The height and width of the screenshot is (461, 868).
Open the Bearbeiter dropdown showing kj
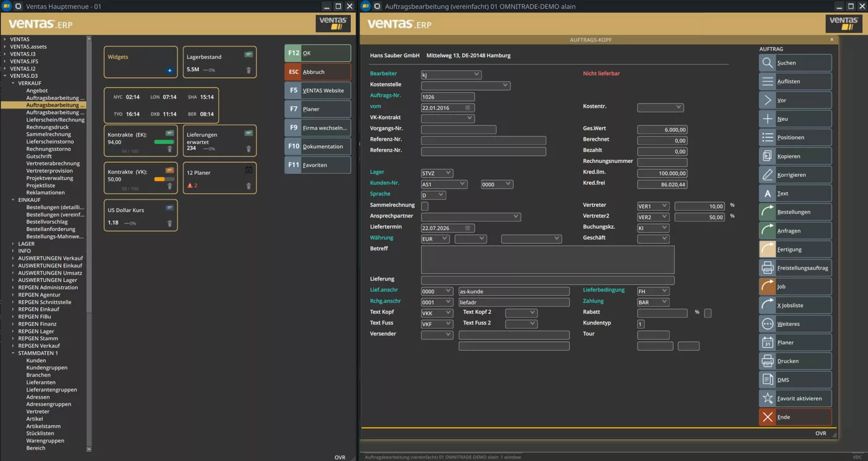(x=451, y=74)
